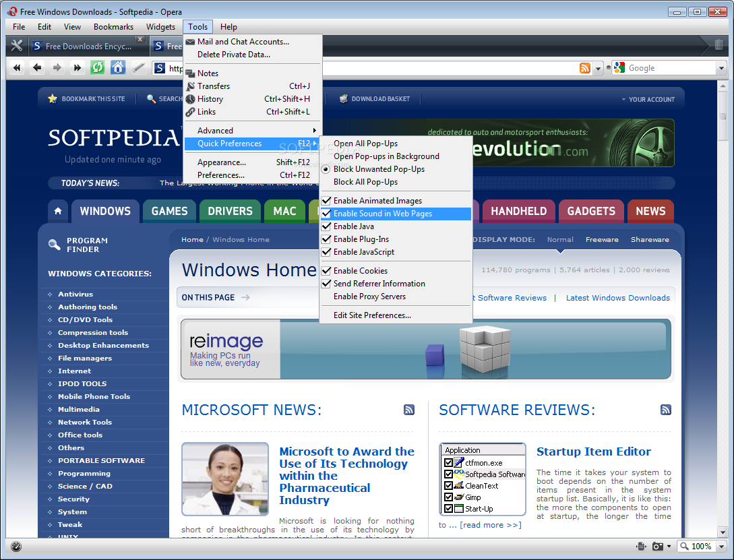Choose Edit Site Preferences...
The height and width of the screenshot is (560, 734).
click(396, 315)
